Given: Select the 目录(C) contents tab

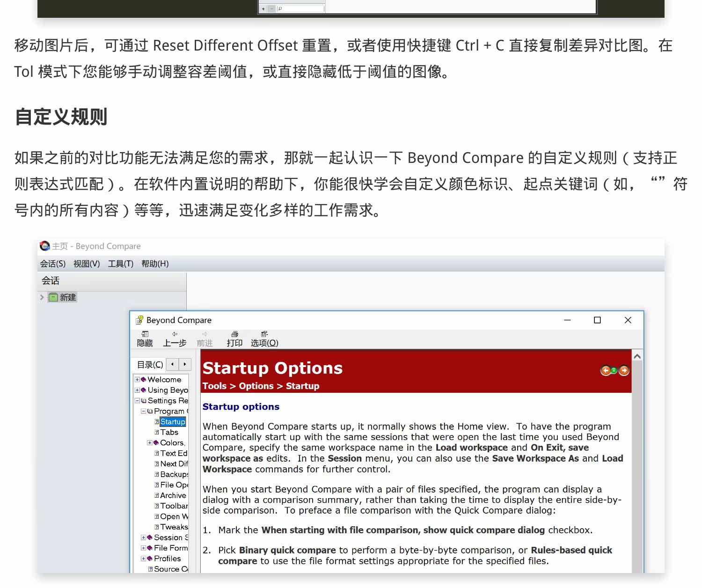Looking at the screenshot, I should coord(150,364).
